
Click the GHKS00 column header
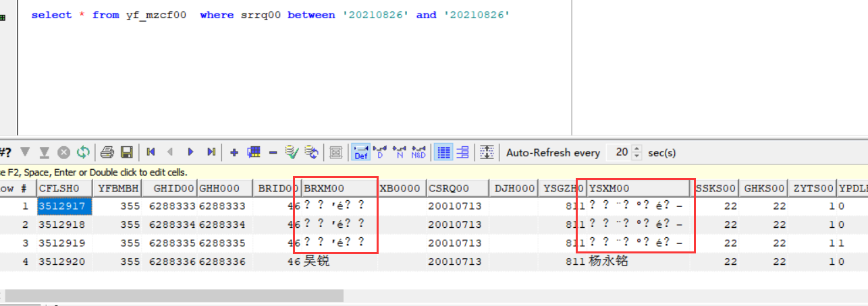tap(764, 188)
